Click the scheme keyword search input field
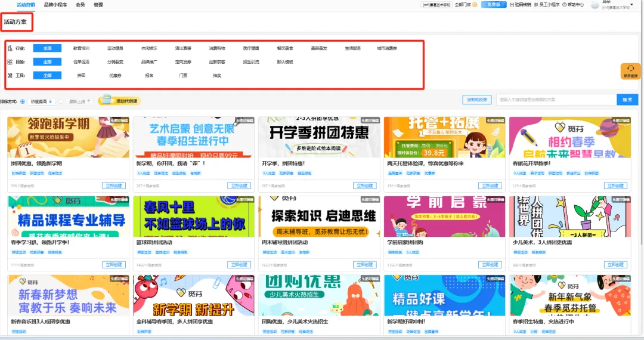Viewport: 644px width, 340px height. pos(556,100)
